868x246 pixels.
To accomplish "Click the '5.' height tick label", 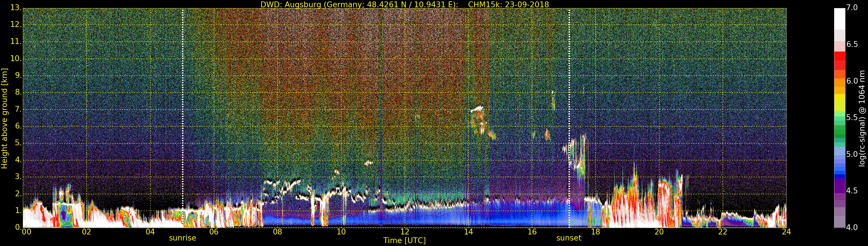I will (18, 143).
